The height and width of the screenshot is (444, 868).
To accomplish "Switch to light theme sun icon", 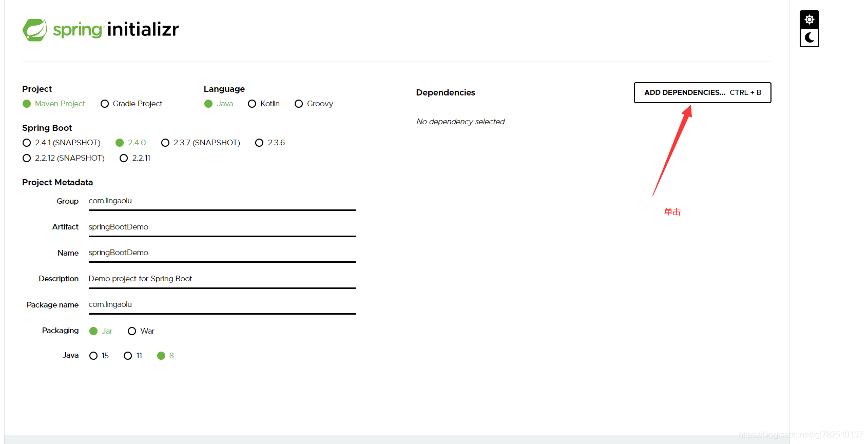I will [809, 20].
